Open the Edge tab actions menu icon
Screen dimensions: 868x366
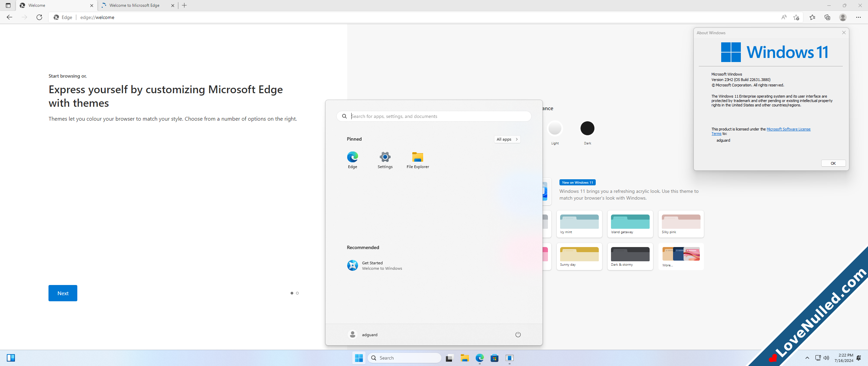click(x=8, y=5)
